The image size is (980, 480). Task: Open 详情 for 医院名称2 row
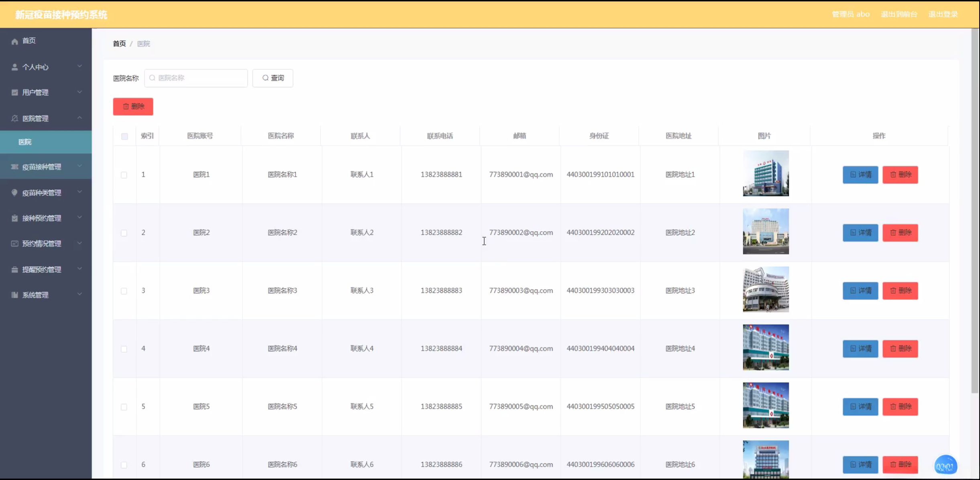pyautogui.click(x=860, y=233)
